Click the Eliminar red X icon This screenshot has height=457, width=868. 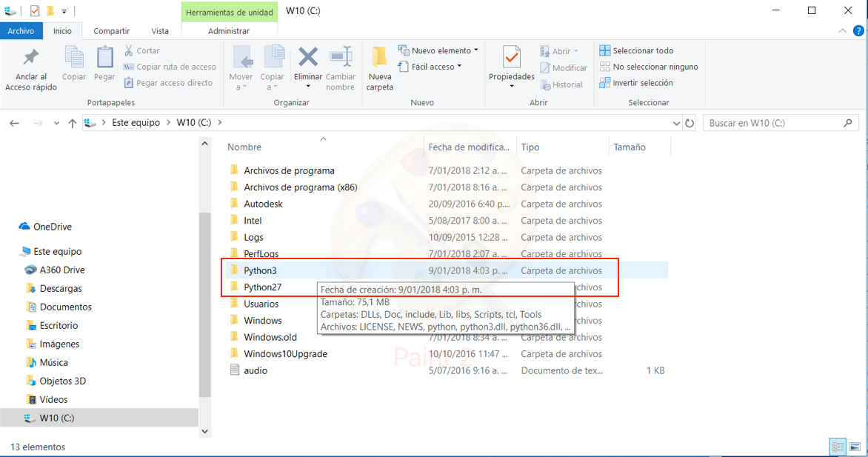point(308,57)
